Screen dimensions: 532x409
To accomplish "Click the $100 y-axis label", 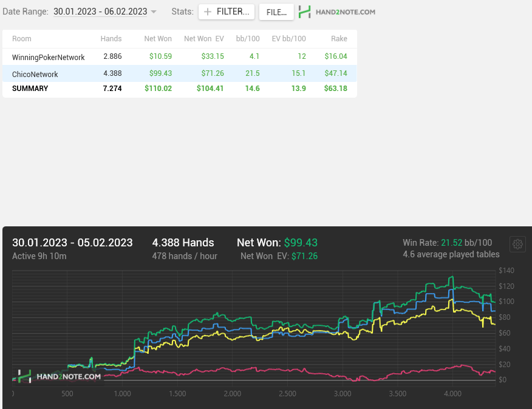I will tap(506, 302).
